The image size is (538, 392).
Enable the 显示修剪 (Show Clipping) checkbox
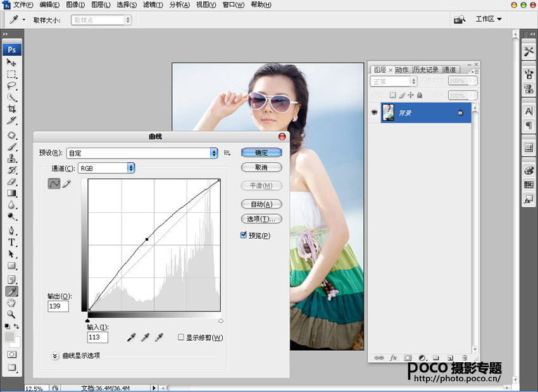[181, 338]
